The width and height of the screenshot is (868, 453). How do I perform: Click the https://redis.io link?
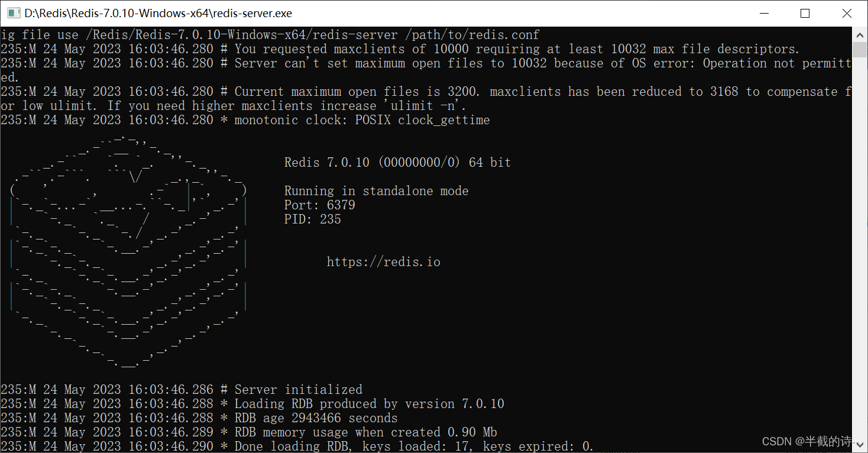pyautogui.click(x=383, y=261)
